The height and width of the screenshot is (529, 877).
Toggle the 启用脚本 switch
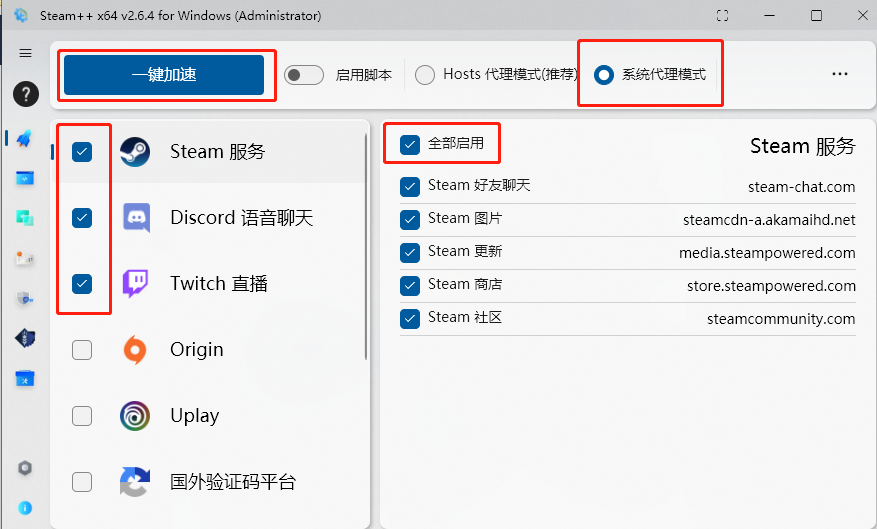(304, 75)
